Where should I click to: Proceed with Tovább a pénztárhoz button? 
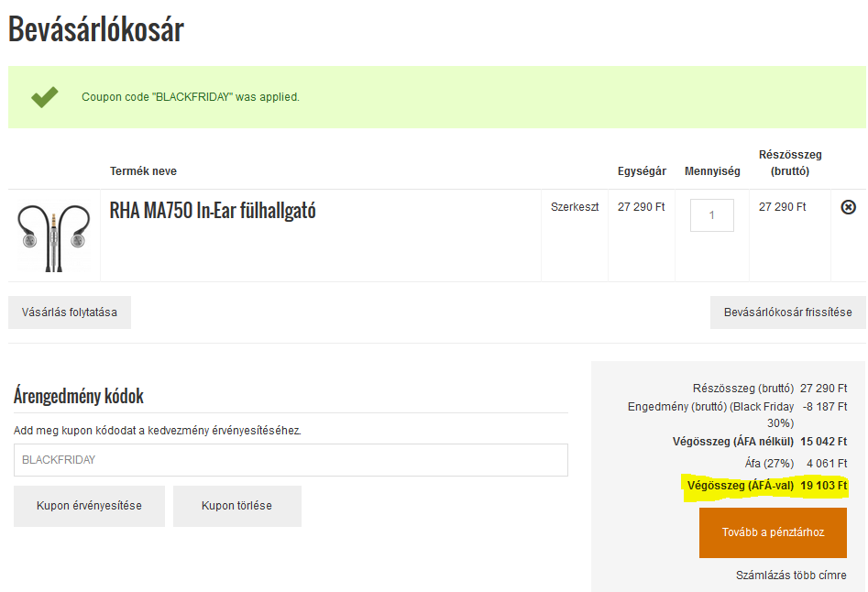pyautogui.click(x=773, y=532)
